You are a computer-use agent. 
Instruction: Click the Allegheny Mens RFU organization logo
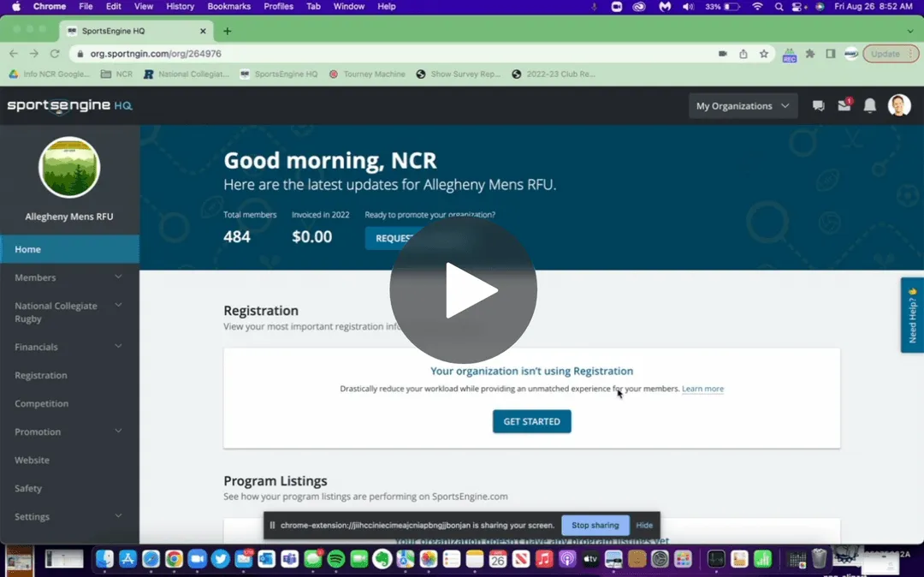[69, 168]
